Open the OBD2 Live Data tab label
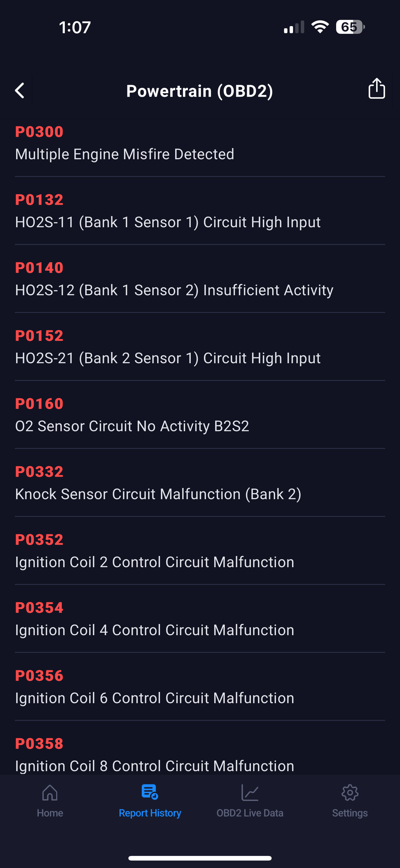Image resolution: width=400 pixels, height=868 pixels. coord(250,813)
